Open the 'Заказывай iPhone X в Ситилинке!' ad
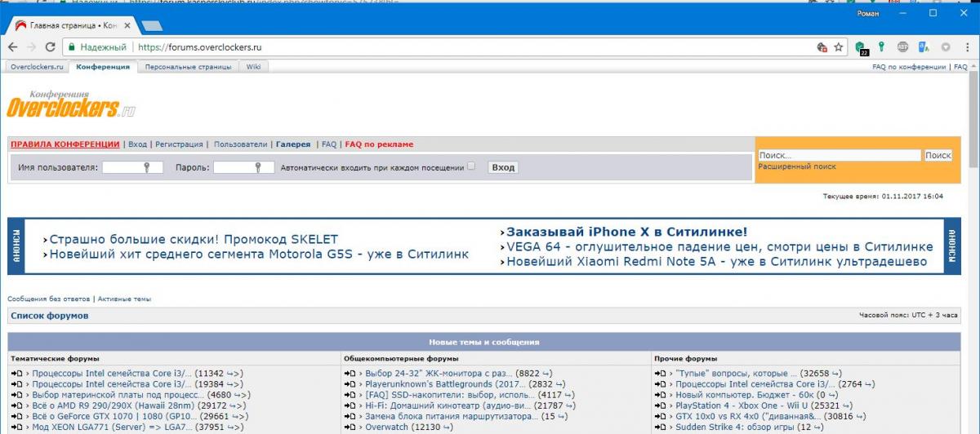Image resolution: width=980 pixels, height=434 pixels. click(x=626, y=232)
